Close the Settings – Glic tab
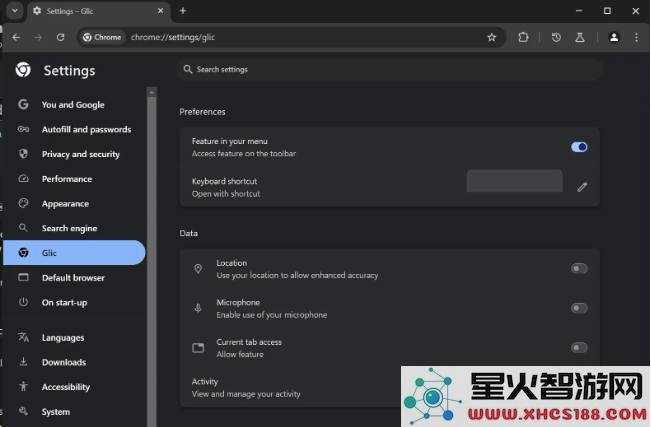651x427 pixels. click(x=160, y=11)
